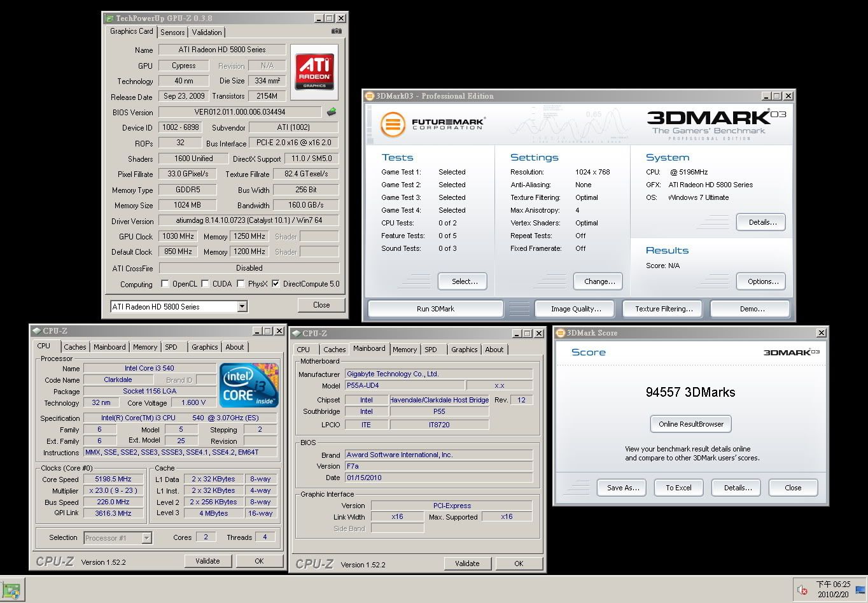Click the 3DMark03 window title bar icon
Viewport: 868px width, 603px height.
pyautogui.click(x=369, y=96)
